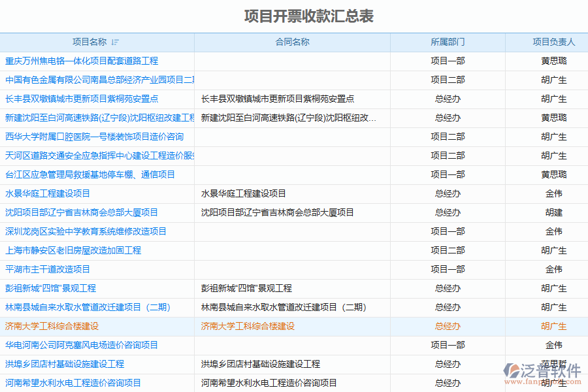588x392 pixels.
Task: Open 水景华庭工程建设项目 in the project name column
Action: [48, 193]
